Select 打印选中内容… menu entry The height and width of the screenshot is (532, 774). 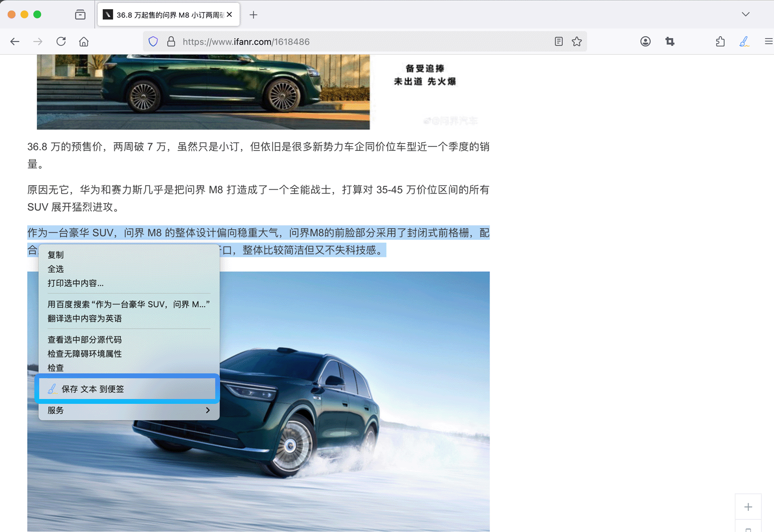click(129, 283)
